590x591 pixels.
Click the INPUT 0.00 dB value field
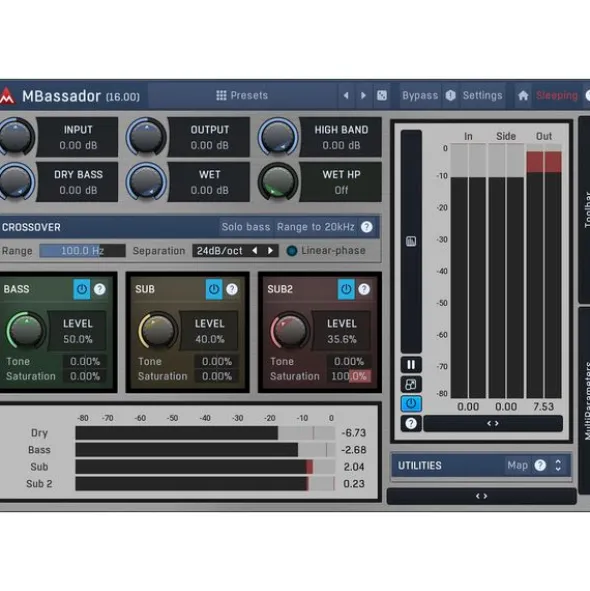coord(78,145)
